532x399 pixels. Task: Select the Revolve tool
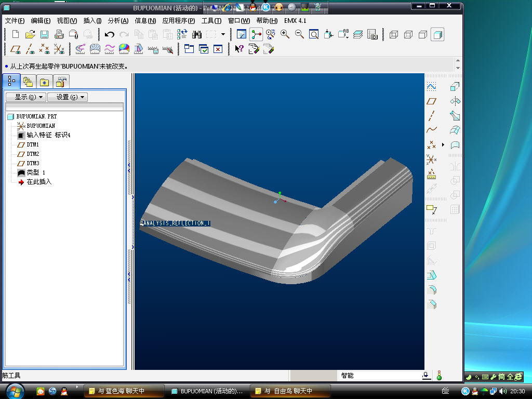click(455, 101)
